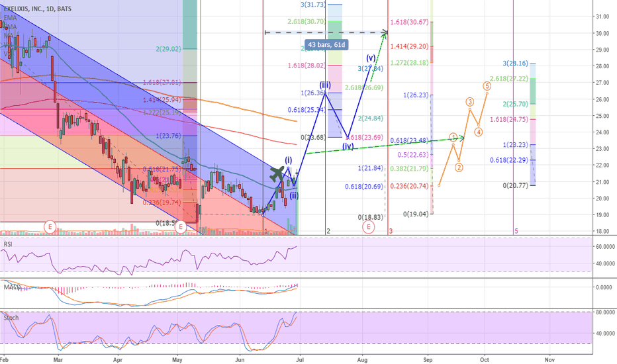Click the 1.272(28.18) Fibonacci level label
Screen dimensions: 617x364
pyautogui.click(x=409, y=63)
